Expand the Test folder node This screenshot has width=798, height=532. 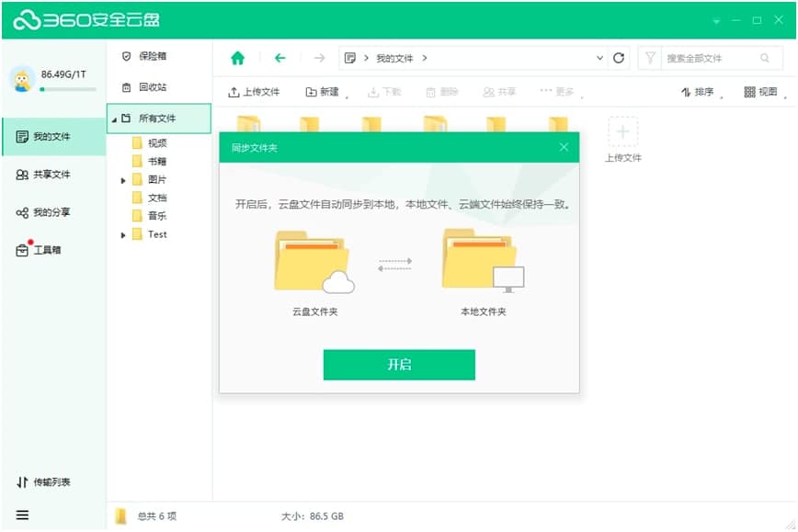coord(122,235)
